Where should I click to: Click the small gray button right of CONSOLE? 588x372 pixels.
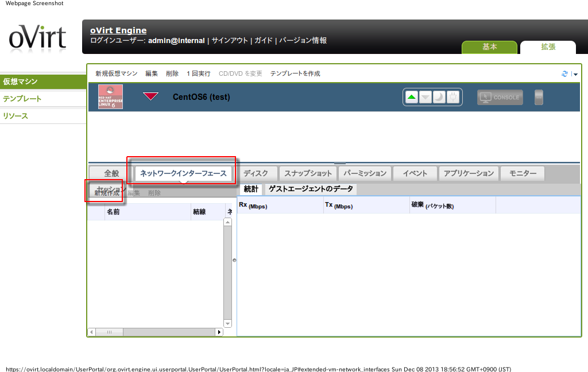[538, 97]
